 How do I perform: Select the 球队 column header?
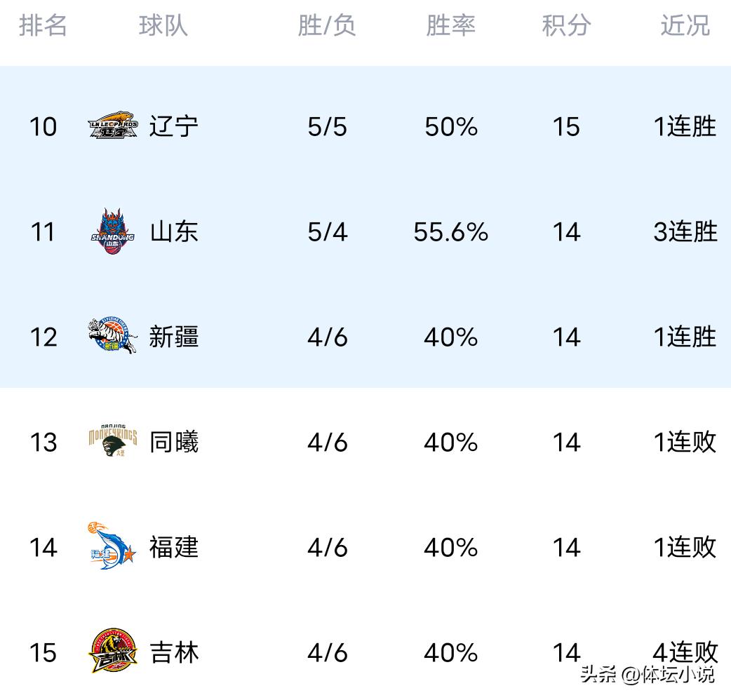coord(163,26)
